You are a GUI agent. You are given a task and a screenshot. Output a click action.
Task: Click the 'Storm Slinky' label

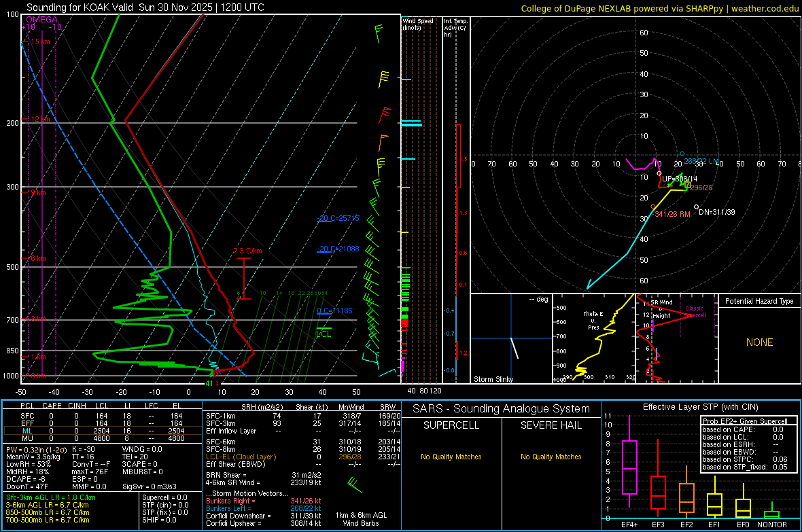(493, 379)
